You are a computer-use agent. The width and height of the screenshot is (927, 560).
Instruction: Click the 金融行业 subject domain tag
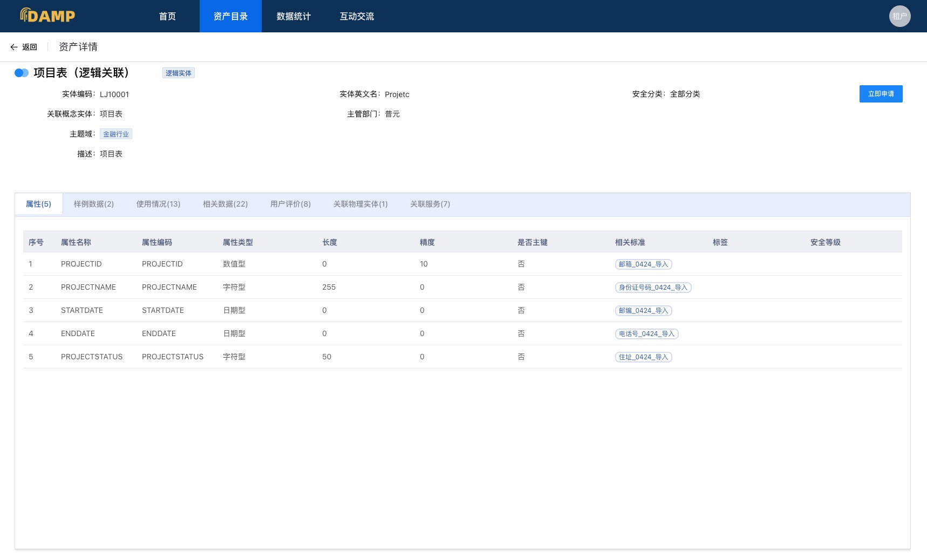(x=116, y=134)
